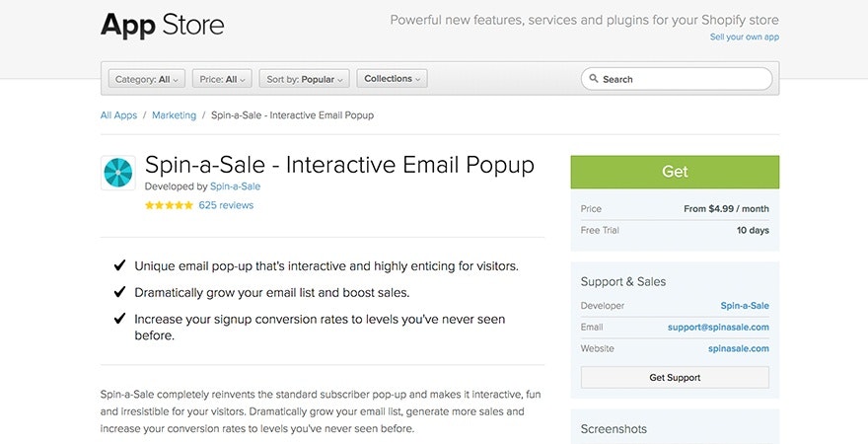Viewport: 868px width, 444px height.
Task: Go to All Apps breadcrumb
Action: (x=118, y=115)
